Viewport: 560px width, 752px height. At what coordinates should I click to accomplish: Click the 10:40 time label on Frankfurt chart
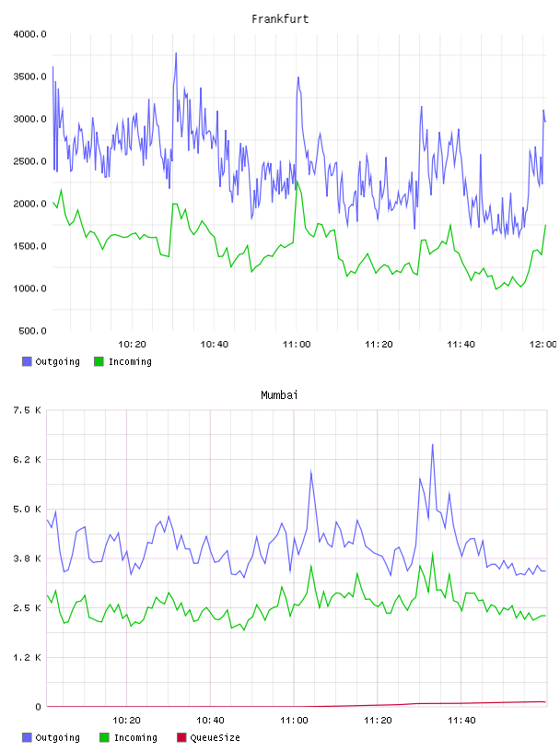click(214, 345)
